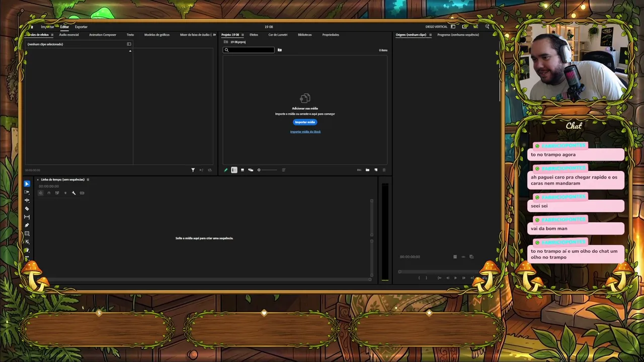Open the Efeitos tab

(x=254, y=35)
